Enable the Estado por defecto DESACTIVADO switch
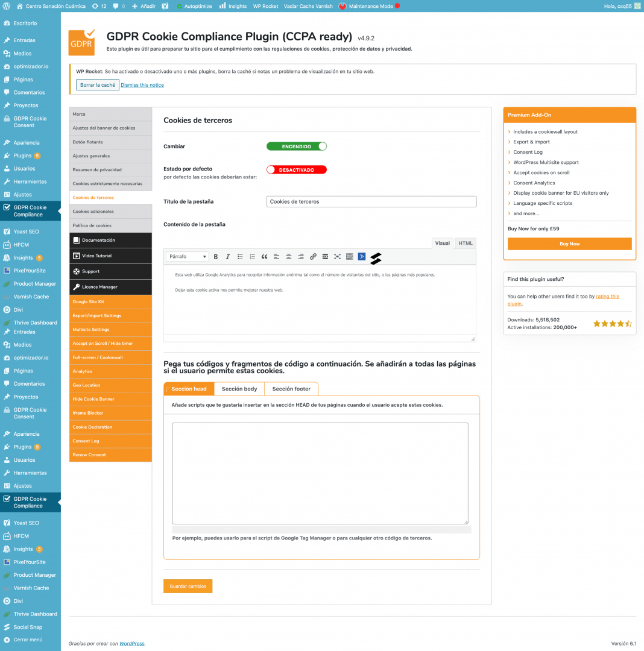Image resolution: width=644 pixels, height=651 pixels. 297,170
